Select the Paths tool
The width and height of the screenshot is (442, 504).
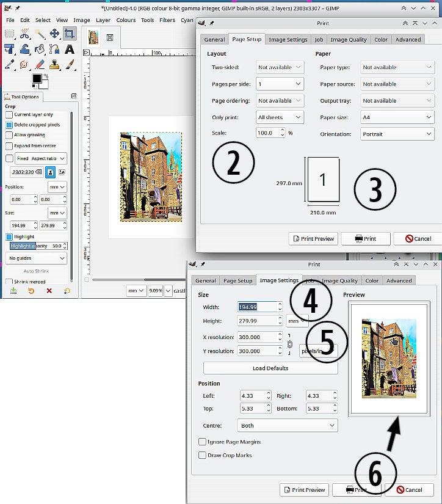tap(54, 49)
